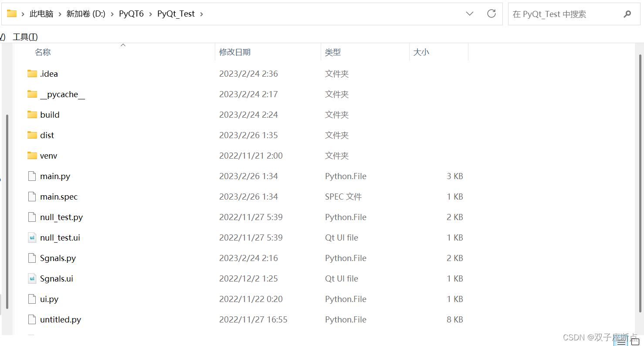Click 文件夹 type of .idea row

coord(337,74)
